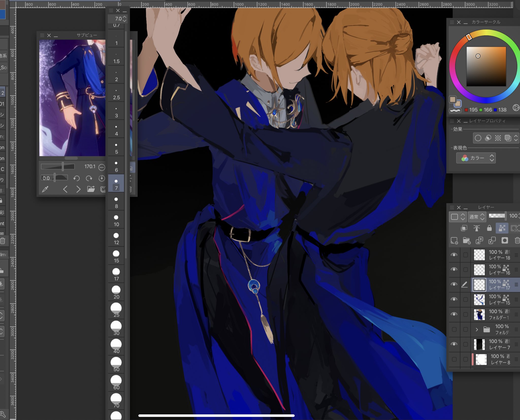Toggle lock transparent pixels button

[x=502, y=228]
